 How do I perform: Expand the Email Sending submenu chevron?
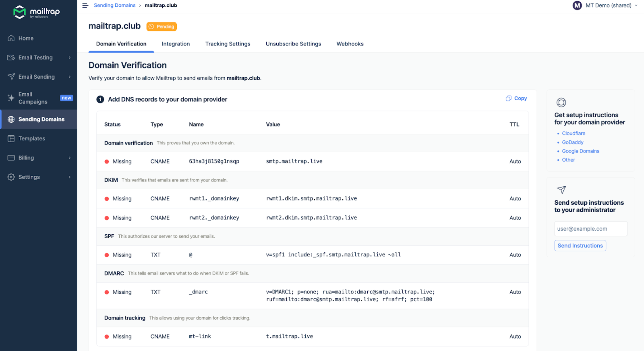coord(69,77)
